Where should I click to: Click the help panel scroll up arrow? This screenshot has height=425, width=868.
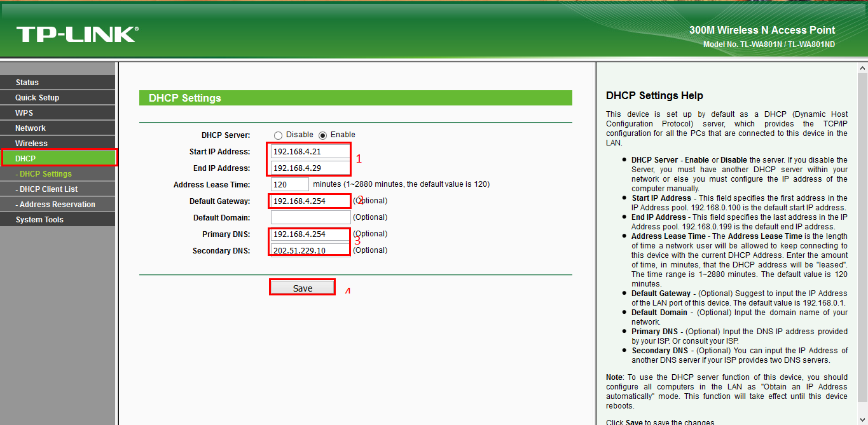point(863,67)
